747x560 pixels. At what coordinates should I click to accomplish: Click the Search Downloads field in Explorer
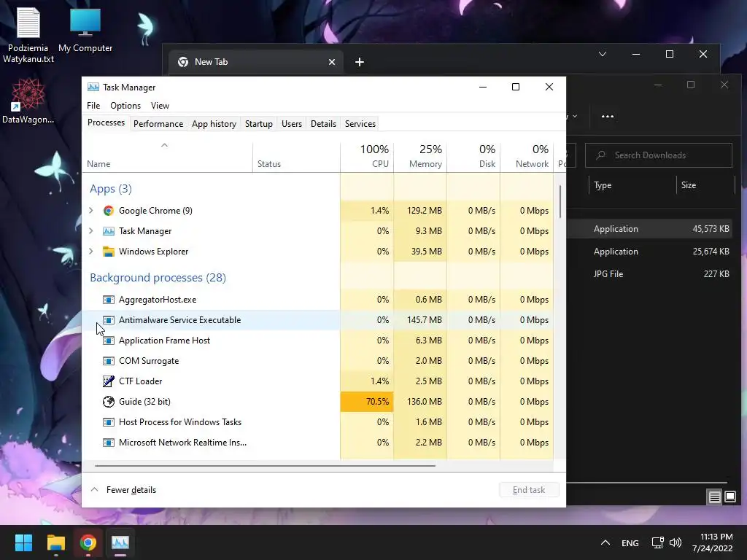(659, 155)
